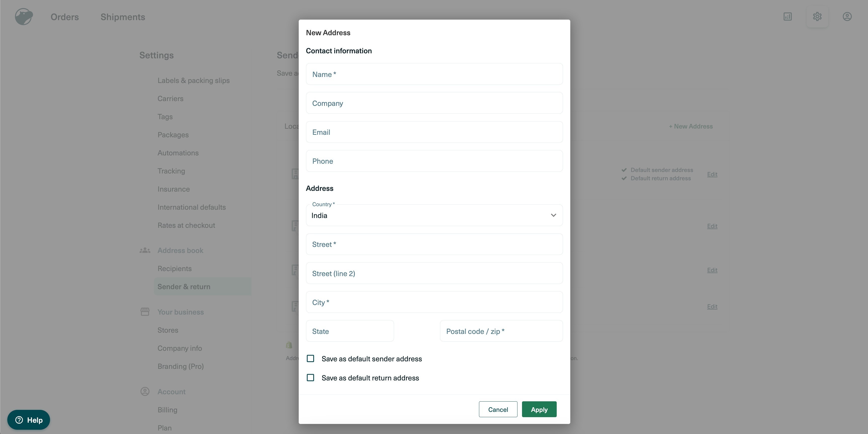Enable Save as default return address
Screen dimensions: 868x434
point(310,378)
